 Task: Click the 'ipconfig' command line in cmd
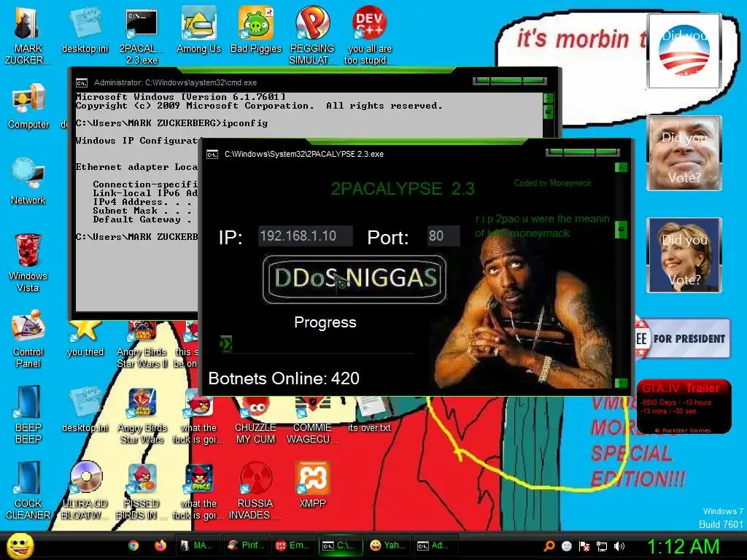click(x=171, y=122)
